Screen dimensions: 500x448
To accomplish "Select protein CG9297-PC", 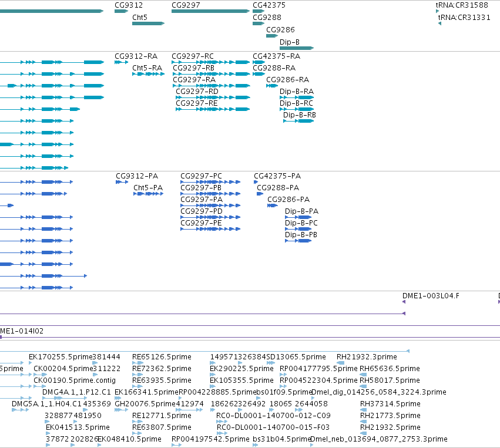I will (201, 176).
